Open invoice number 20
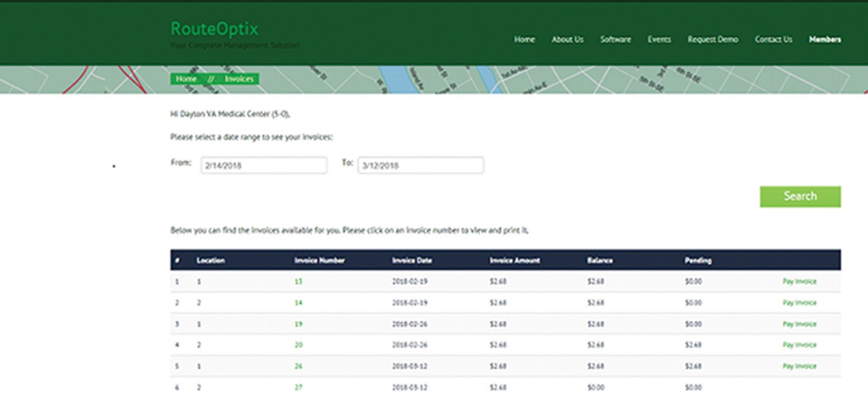Screen dimensions: 868x397 (x=298, y=344)
